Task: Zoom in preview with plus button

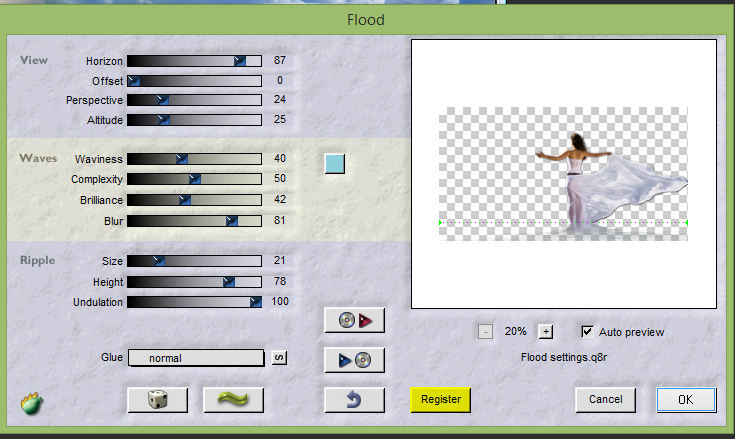Action: click(x=545, y=332)
